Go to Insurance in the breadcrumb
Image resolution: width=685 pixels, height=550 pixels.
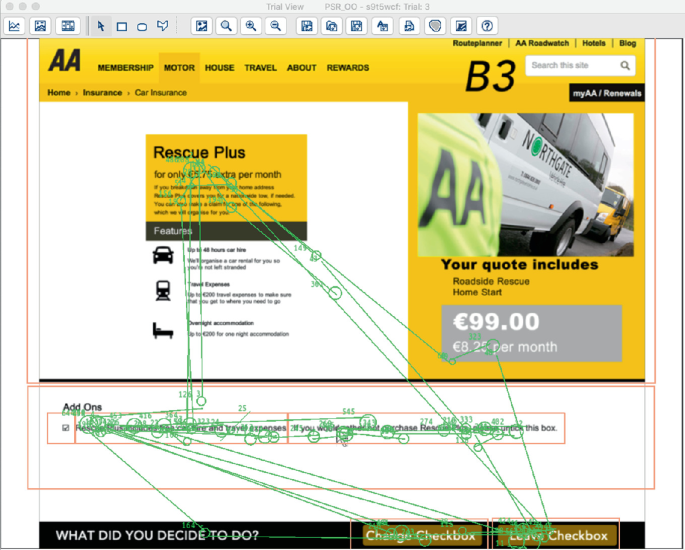pos(102,93)
